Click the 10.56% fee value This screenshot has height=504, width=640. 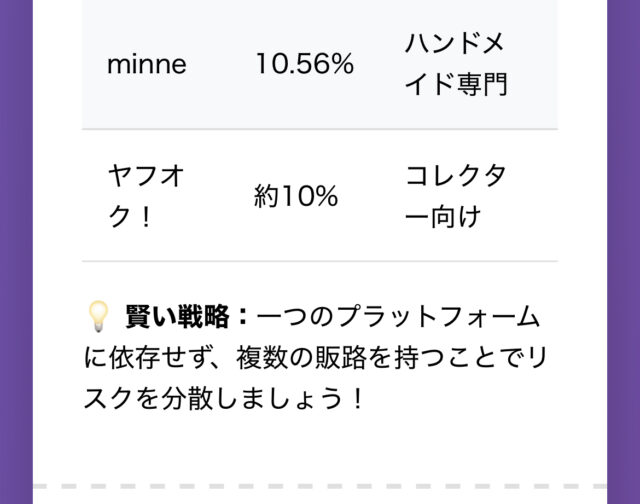click(x=304, y=65)
